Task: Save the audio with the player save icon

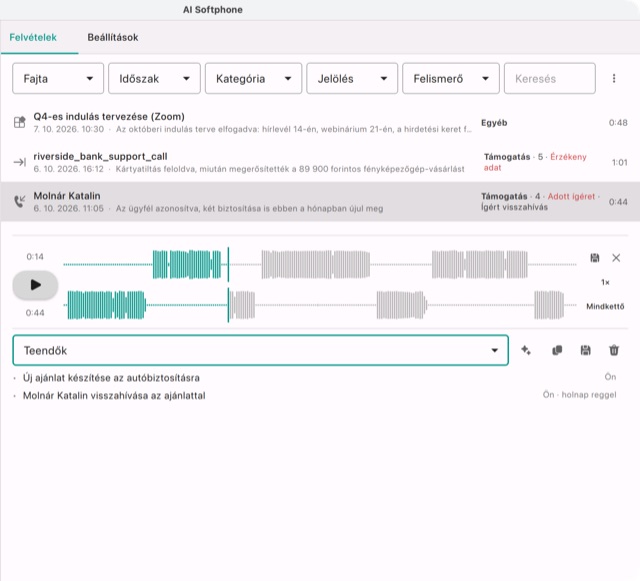Action: pos(595,258)
